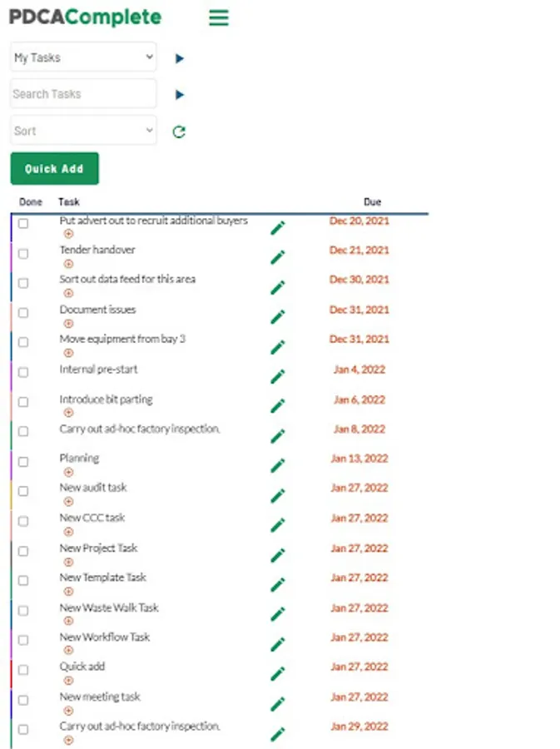The image size is (560, 749).
Task: Click the Task column header
Action: pyautogui.click(x=69, y=202)
